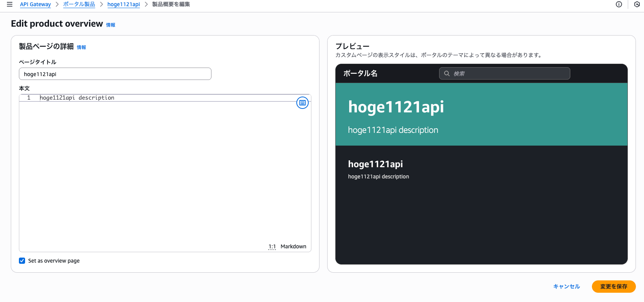Screen dimensions: 644x302
Task: Click the chevron after API Gateway breadcrumb
Action: (x=57, y=4)
